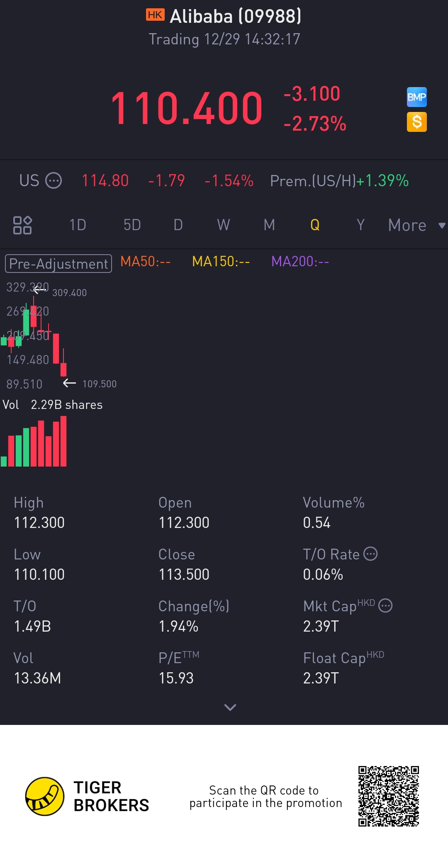Tap the T/O Rate value 0.06%
The height and width of the screenshot is (868, 448).
[x=323, y=574]
